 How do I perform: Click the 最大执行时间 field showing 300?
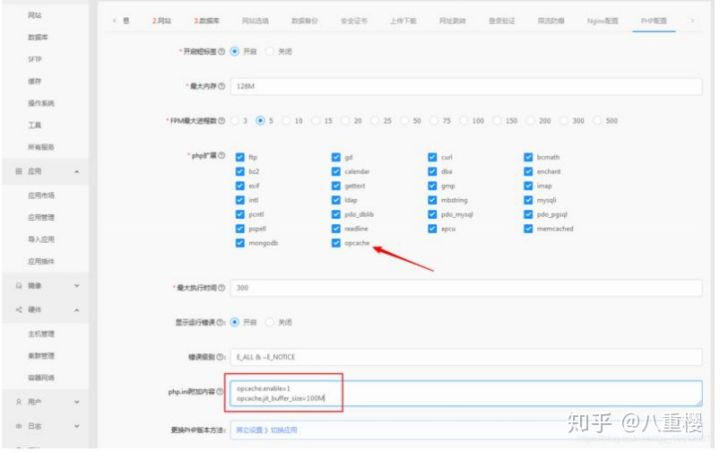click(466, 288)
